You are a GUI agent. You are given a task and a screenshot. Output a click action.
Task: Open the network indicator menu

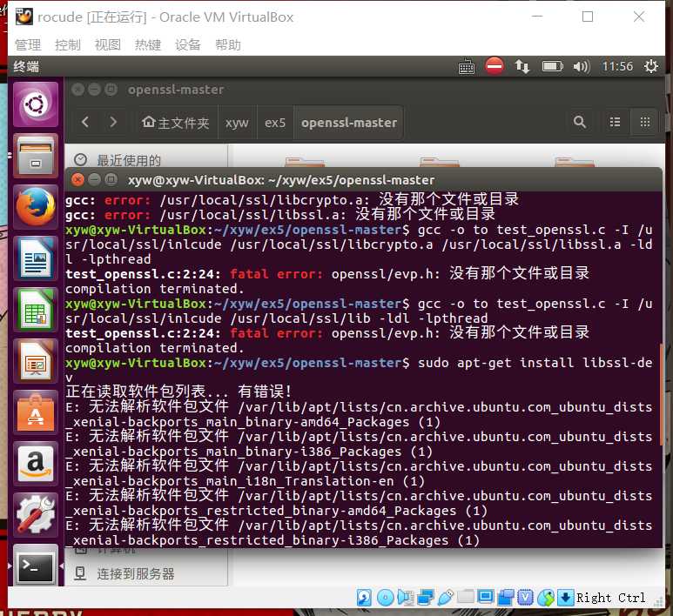point(522,66)
